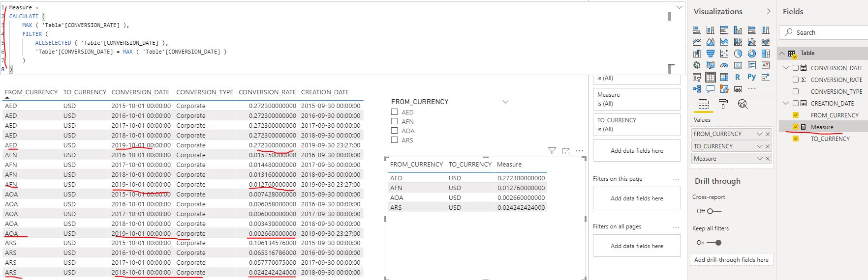
Task: Select the Multi-row card visual
Action: [x=752, y=65]
